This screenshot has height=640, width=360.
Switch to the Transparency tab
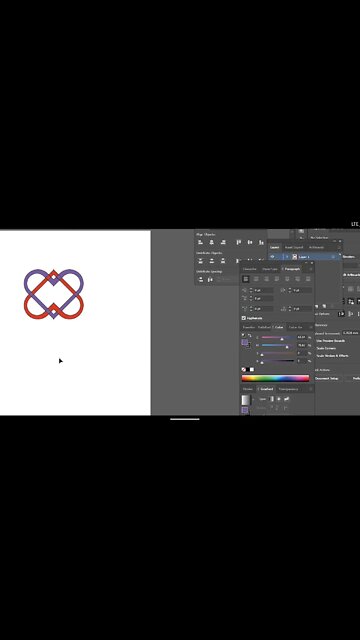click(x=288, y=389)
